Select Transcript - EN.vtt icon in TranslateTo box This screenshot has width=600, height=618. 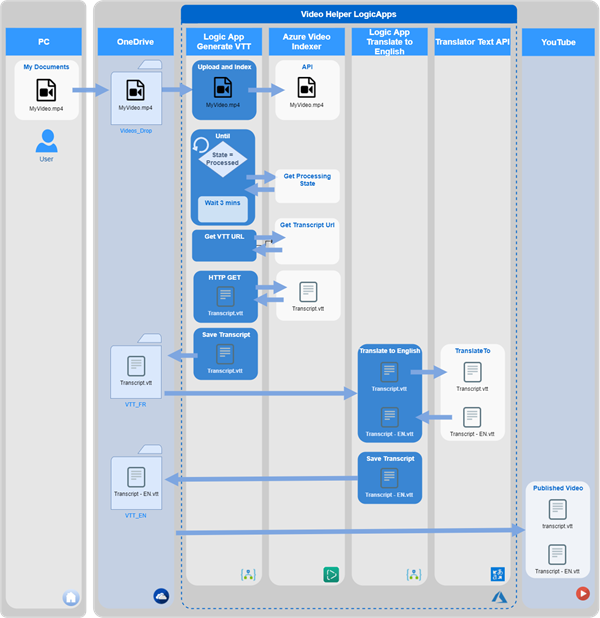[472, 417]
